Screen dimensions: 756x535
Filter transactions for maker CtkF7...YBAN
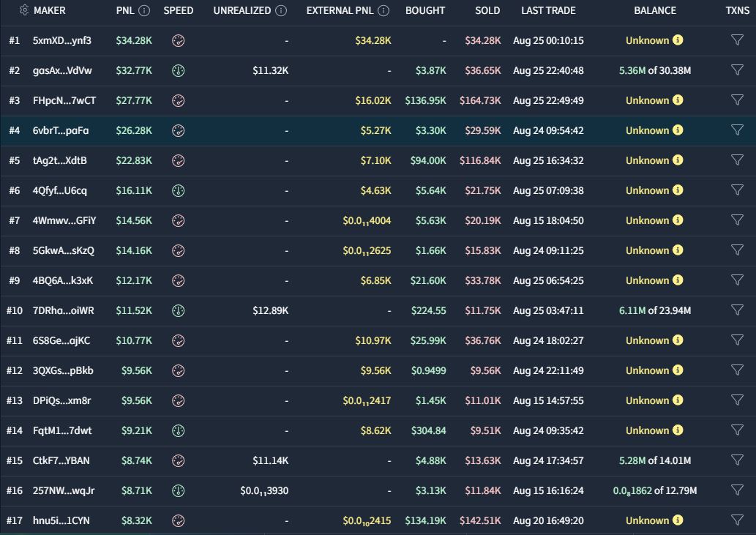click(x=737, y=460)
